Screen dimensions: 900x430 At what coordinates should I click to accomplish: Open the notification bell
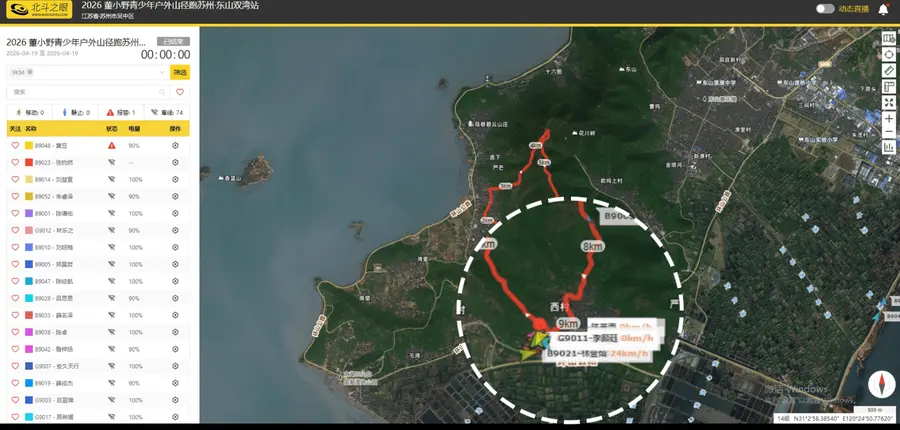tap(883, 9)
